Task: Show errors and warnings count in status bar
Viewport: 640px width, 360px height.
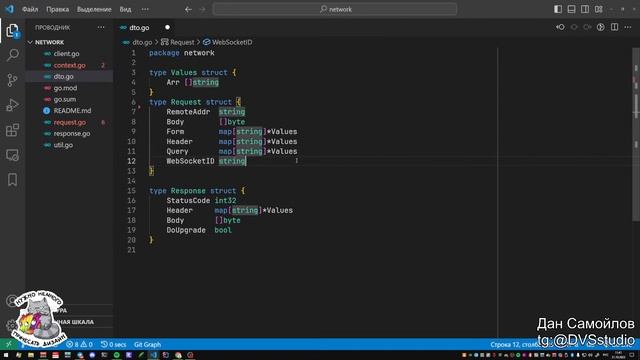Action: (x=80, y=344)
